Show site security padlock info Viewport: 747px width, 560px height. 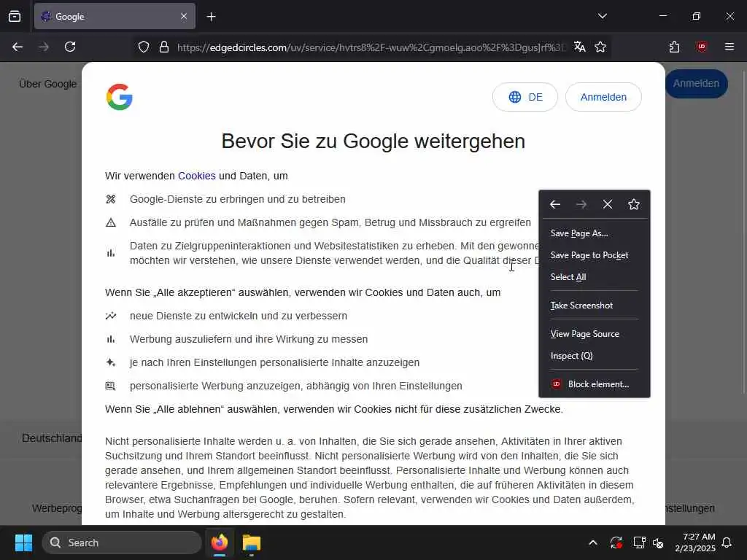(164, 47)
